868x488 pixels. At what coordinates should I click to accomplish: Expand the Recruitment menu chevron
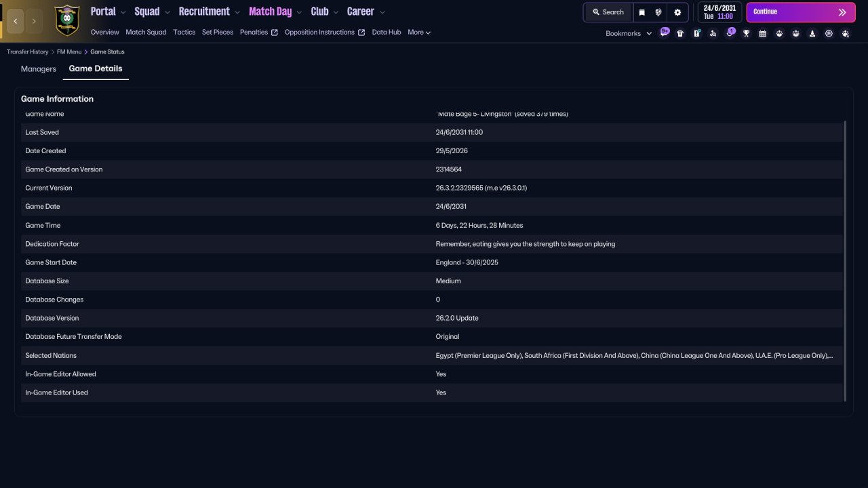[237, 12]
